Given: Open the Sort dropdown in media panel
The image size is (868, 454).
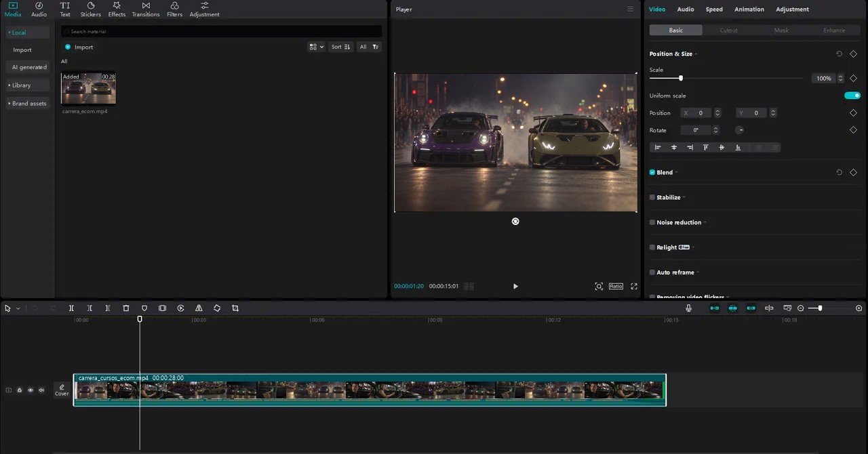Looking at the screenshot, I should click(x=340, y=47).
